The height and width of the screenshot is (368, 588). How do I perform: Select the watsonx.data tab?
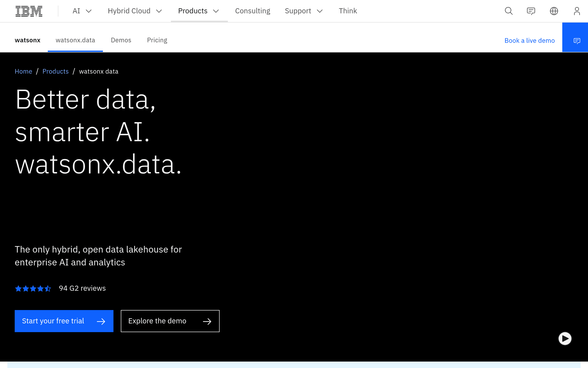(75, 40)
